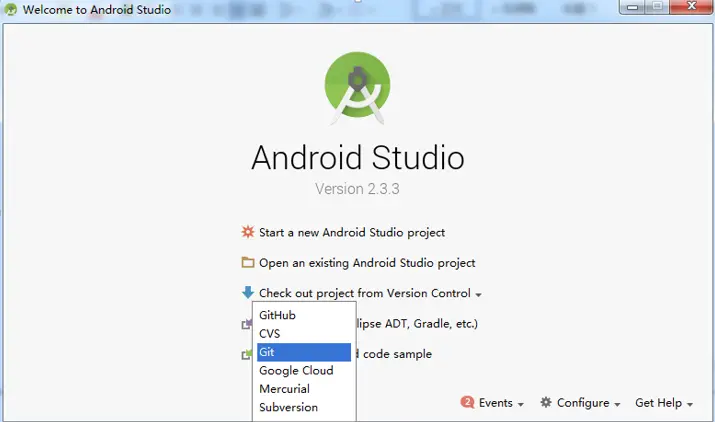Image resolution: width=715 pixels, height=422 pixels.
Task: Open the Get Help dropdown
Action: (x=664, y=403)
